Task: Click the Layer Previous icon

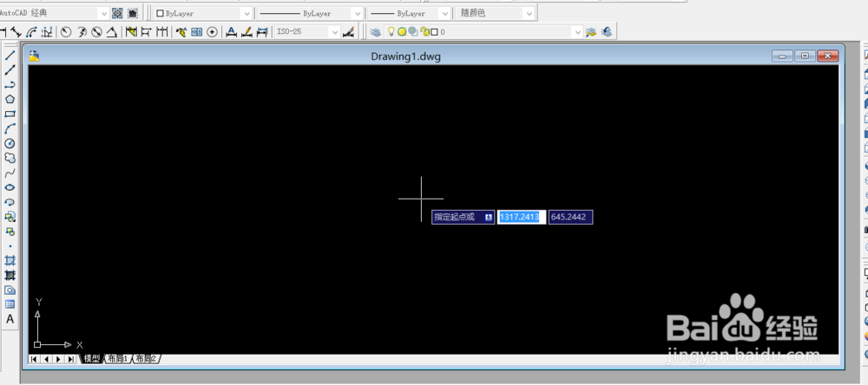Action: (606, 32)
